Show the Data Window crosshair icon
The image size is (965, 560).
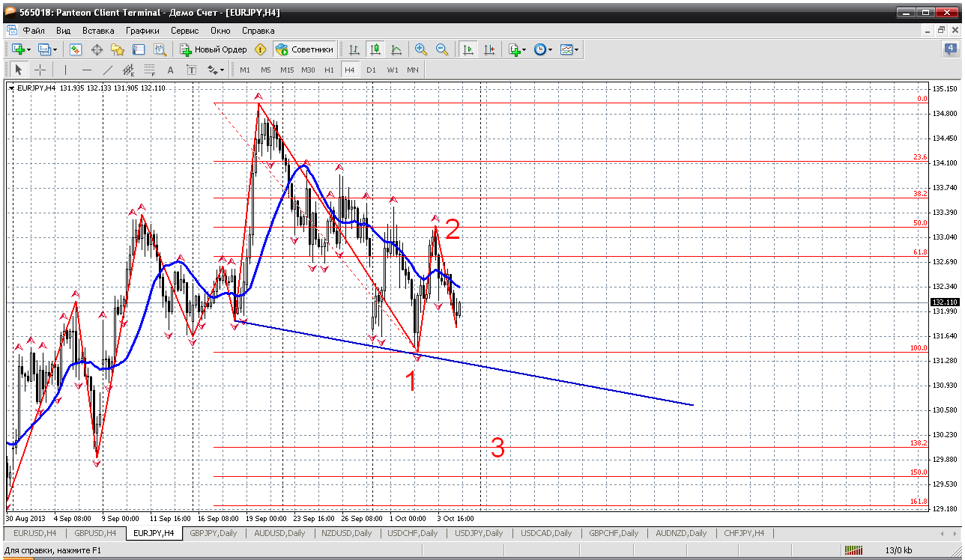[x=97, y=49]
